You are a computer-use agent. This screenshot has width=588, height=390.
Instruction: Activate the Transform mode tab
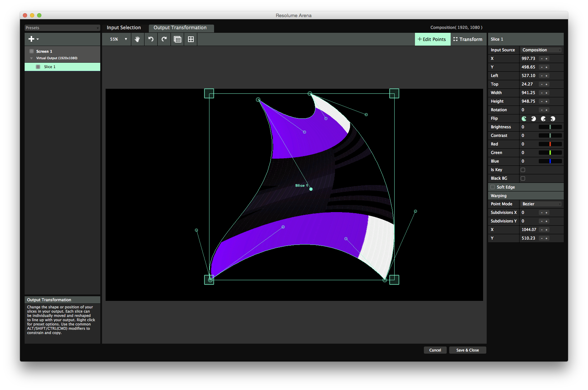[468, 39]
